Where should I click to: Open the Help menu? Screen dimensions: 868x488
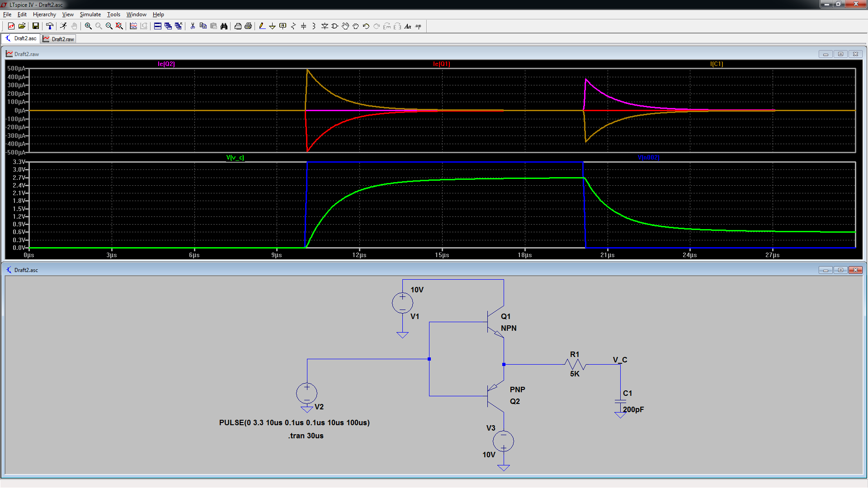[158, 14]
